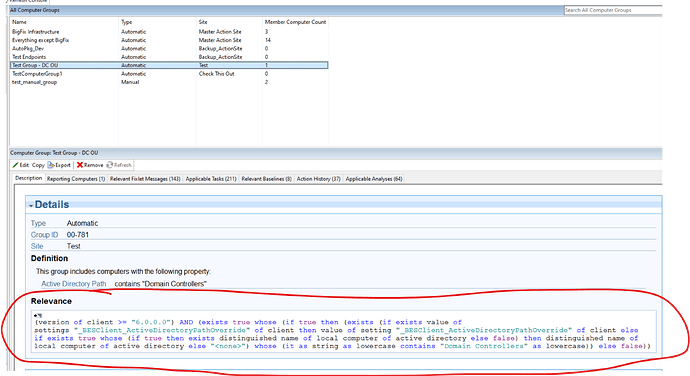Viewport: 690px width, 376px height.
Task: Click the Refresh icon in toolbar
Action: (110, 165)
